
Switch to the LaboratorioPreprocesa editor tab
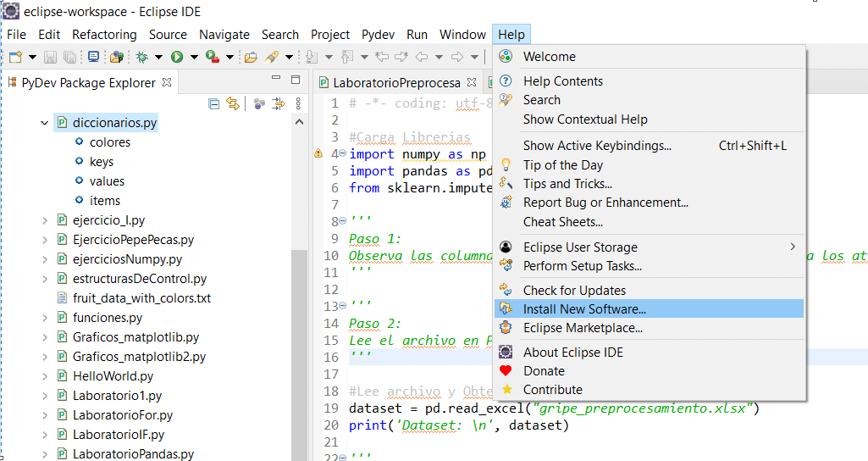[x=396, y=82]
